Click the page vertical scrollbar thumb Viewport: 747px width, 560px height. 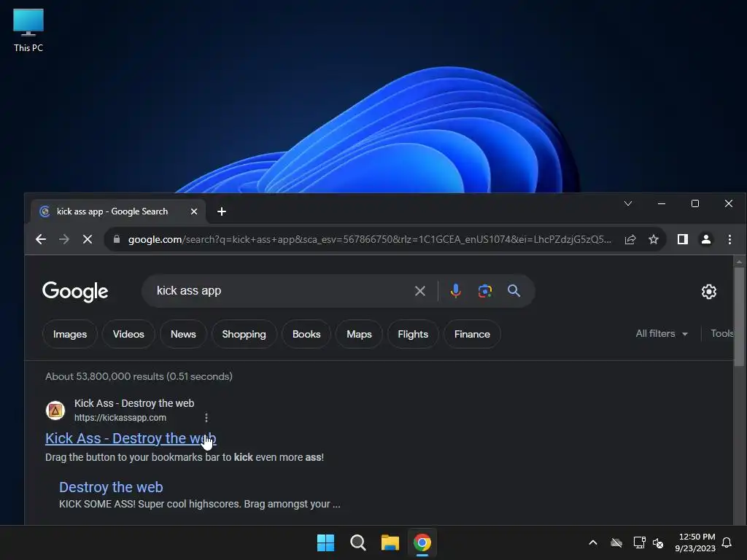(x=739, y=316)
